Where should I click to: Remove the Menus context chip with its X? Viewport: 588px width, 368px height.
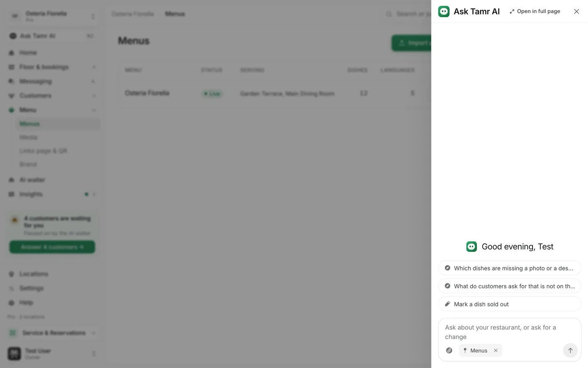click(x=496, y=350)
